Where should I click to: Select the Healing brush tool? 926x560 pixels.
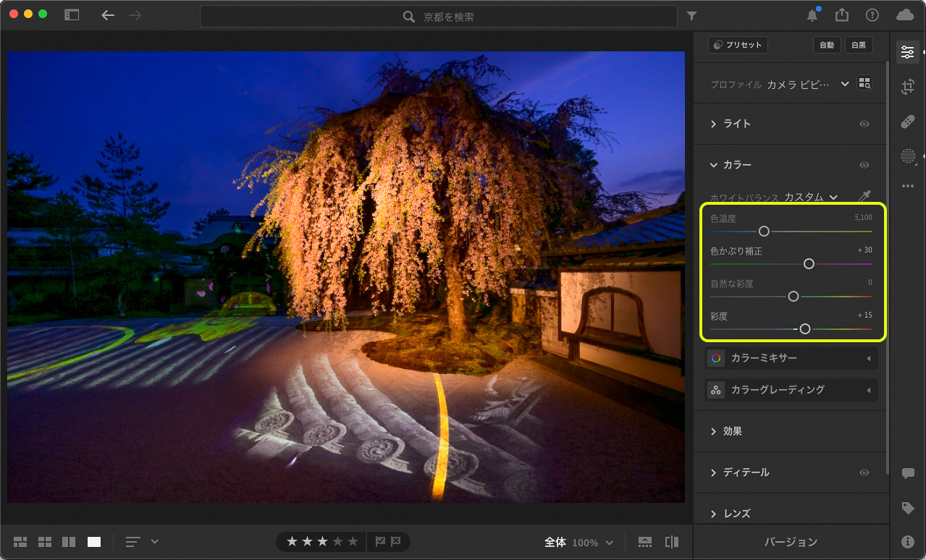[907, 122]
